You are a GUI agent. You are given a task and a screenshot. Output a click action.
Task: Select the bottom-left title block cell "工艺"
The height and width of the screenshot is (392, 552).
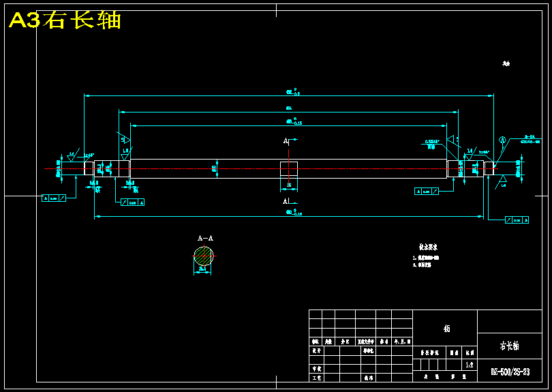point(316,378)
